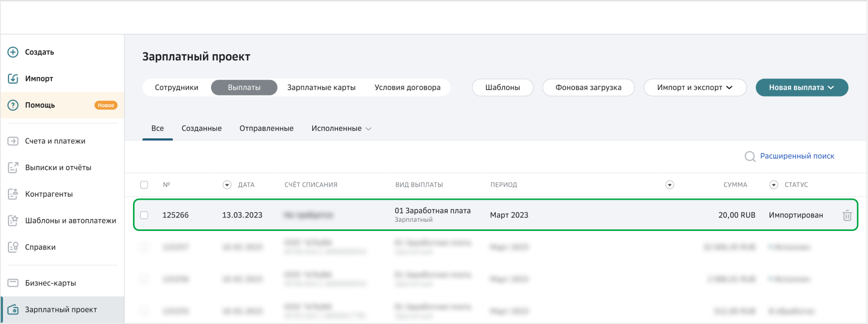
Task: Click the Контрагенты sidebar icon
Action: click(x=13, y=194)
